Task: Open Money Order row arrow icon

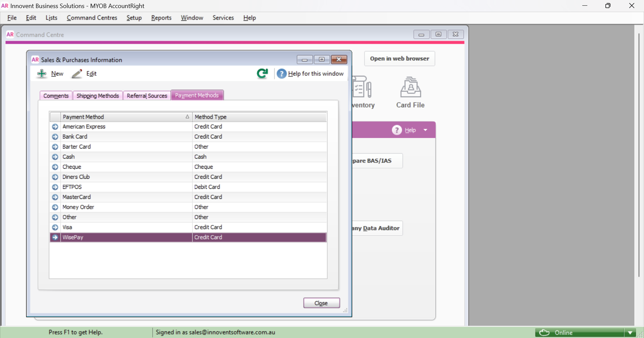Action: point(55,207)
